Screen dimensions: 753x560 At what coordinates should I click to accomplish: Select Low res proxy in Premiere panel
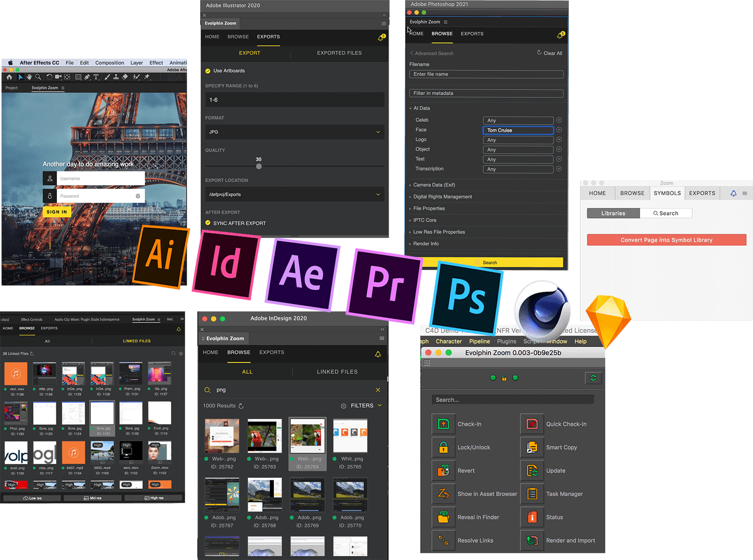coord(32,498)
